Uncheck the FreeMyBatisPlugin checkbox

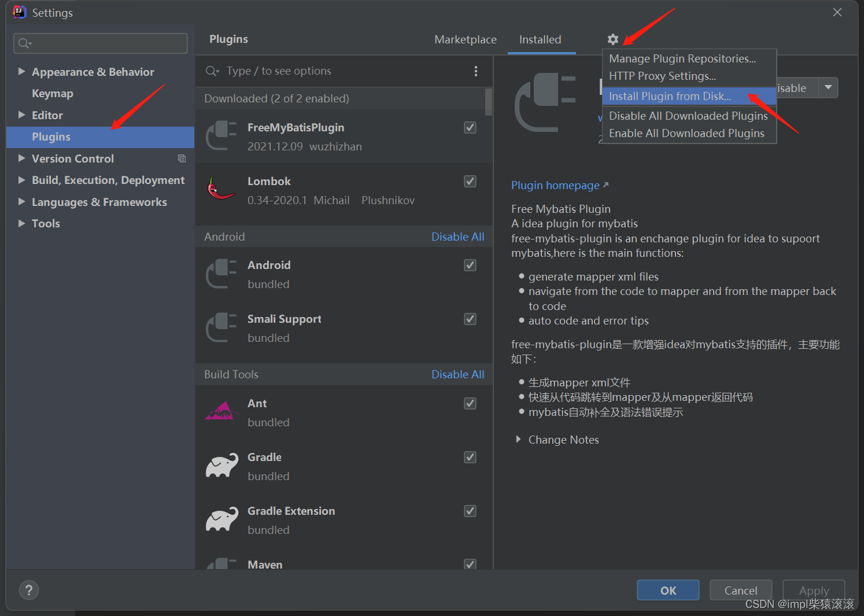470,128
